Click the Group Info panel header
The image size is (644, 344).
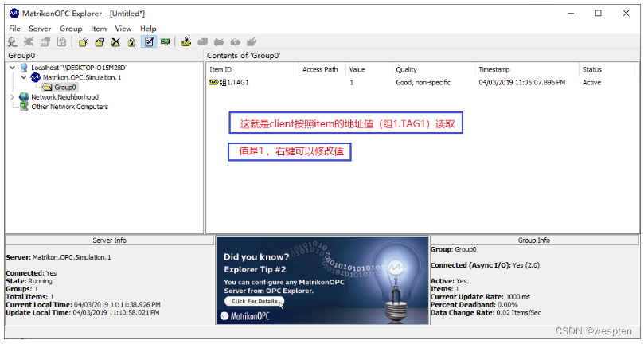point(533,240)
